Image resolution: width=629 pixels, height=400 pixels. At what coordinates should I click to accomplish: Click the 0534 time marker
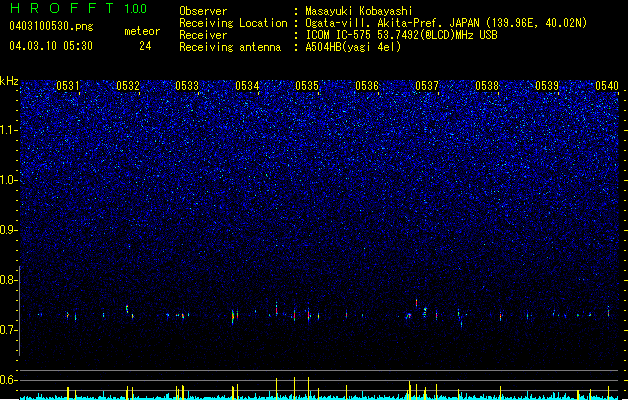coord(247,86)
